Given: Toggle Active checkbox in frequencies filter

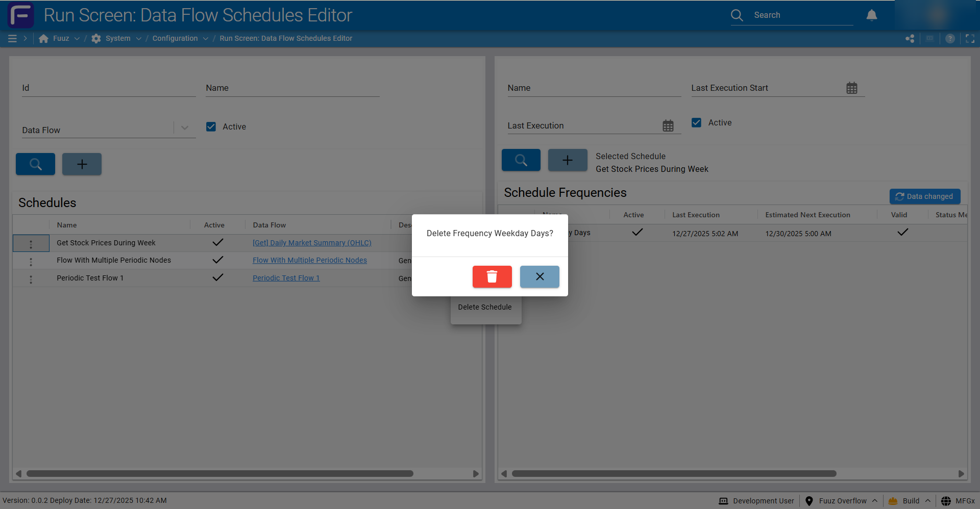Looking at the screenshot, I should click(x=696, y=122).
